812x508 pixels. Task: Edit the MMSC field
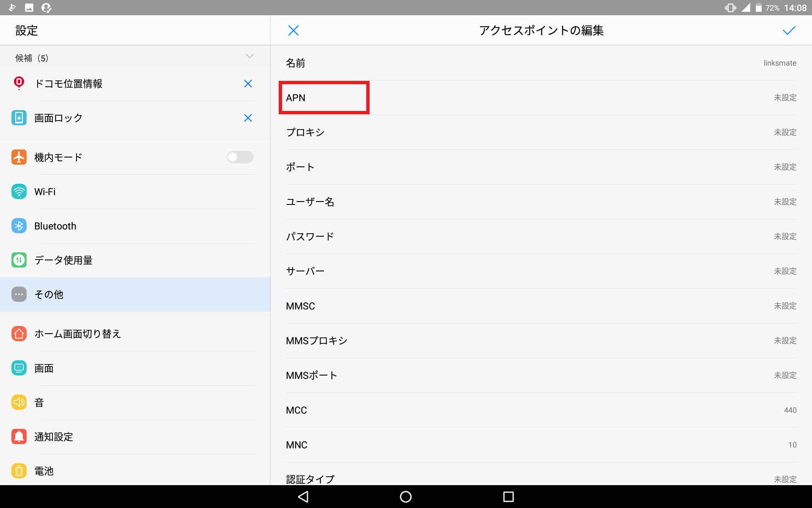(541, 306)
